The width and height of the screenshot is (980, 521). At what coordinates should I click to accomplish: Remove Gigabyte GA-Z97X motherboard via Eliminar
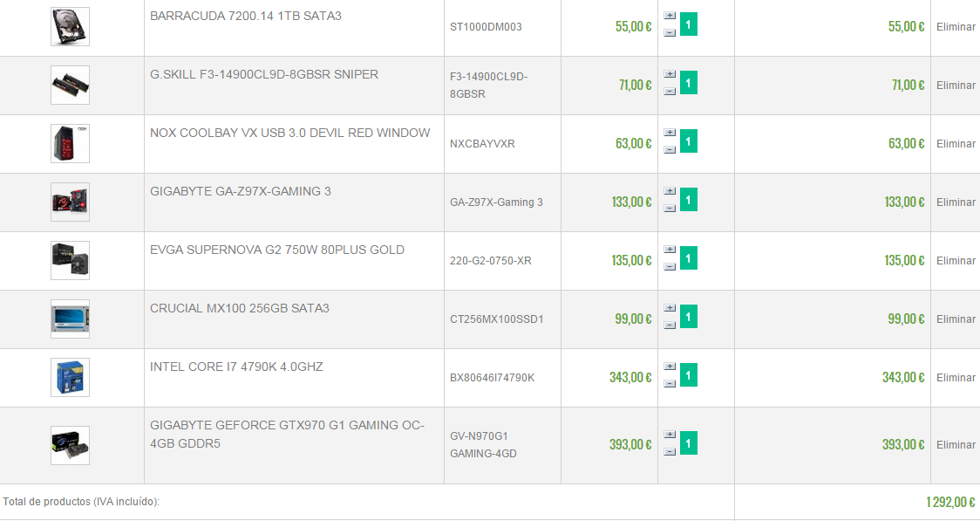(956, 202)
